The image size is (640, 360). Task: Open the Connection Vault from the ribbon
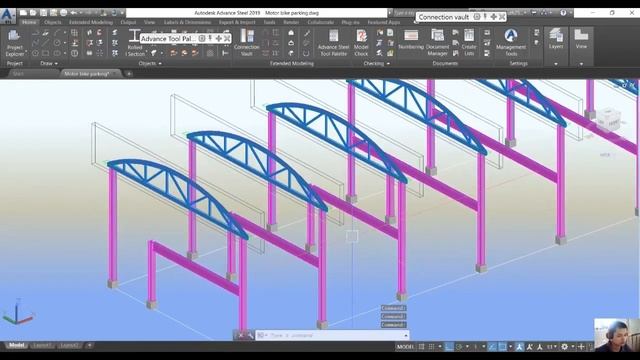click(247, 43)
